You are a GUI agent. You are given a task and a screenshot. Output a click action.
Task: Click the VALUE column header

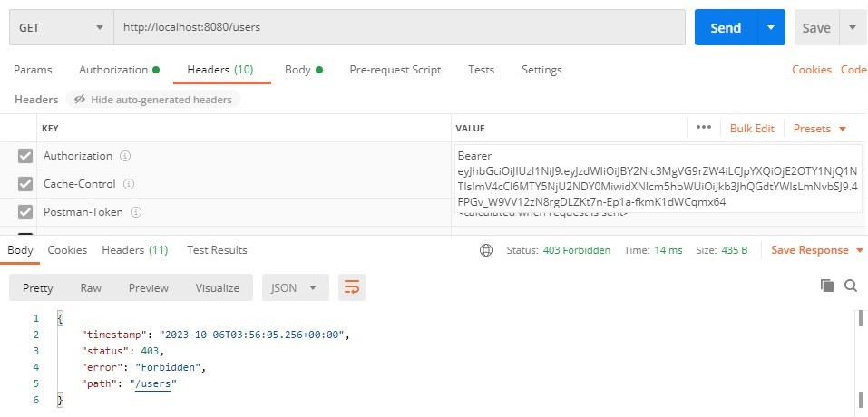pos(470,129)
